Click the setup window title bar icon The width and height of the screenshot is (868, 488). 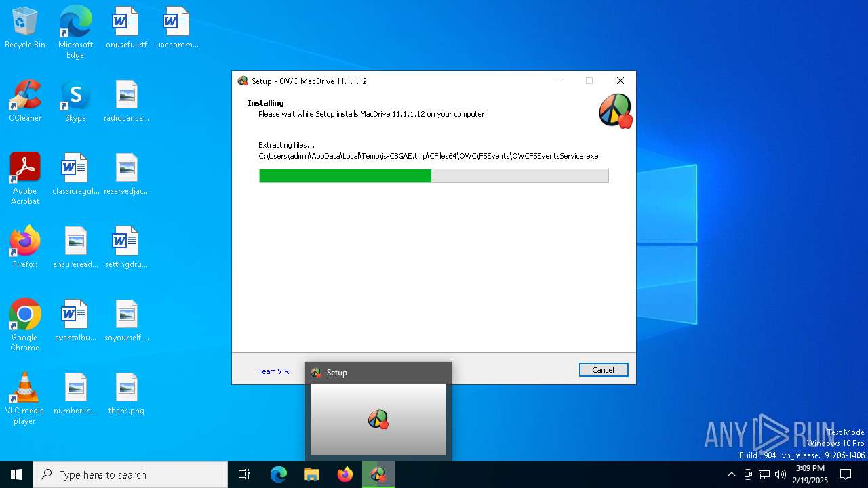click(243, 81)
